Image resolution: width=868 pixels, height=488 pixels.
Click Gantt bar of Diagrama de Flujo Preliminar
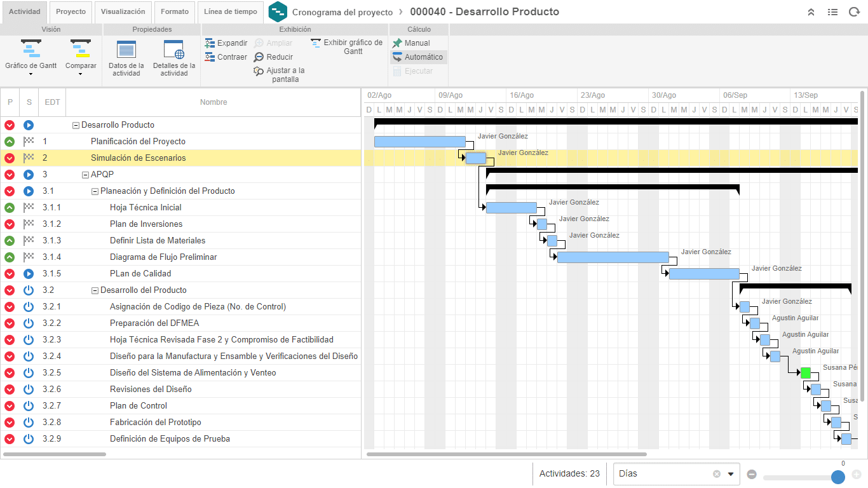click(x=613, y=257)
